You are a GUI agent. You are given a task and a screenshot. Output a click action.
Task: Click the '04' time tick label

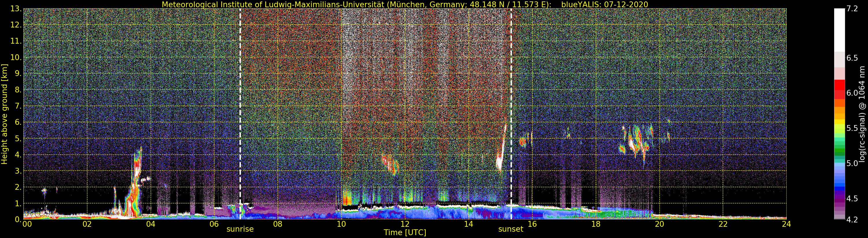point(151,224)
